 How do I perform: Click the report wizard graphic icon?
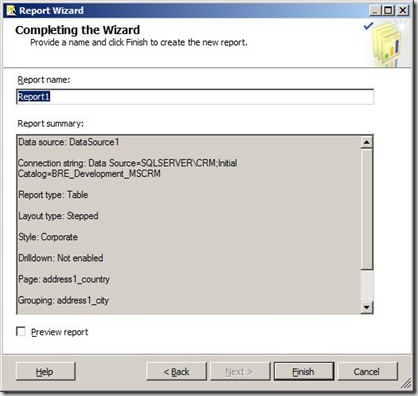[387, 43]
